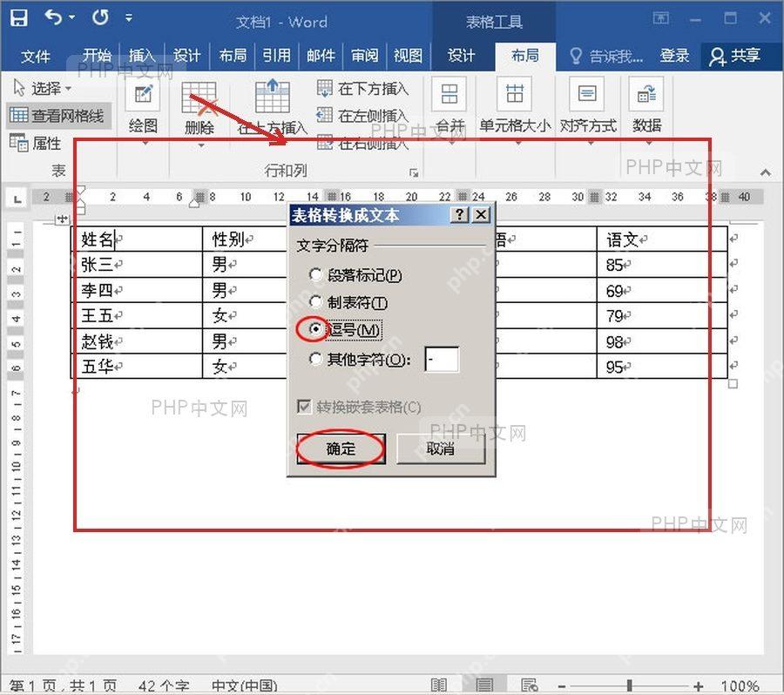Click the 第1页 page count status

tap(63, 686)
